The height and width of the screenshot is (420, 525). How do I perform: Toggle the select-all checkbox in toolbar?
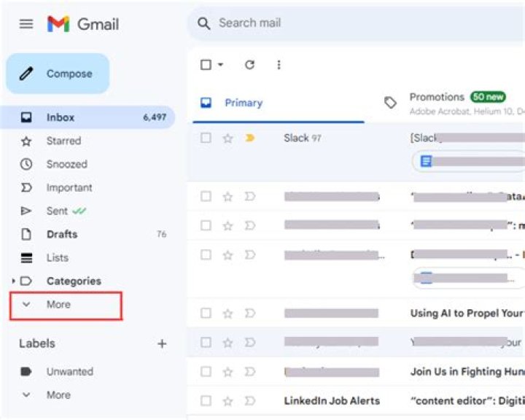click(206, 65)
